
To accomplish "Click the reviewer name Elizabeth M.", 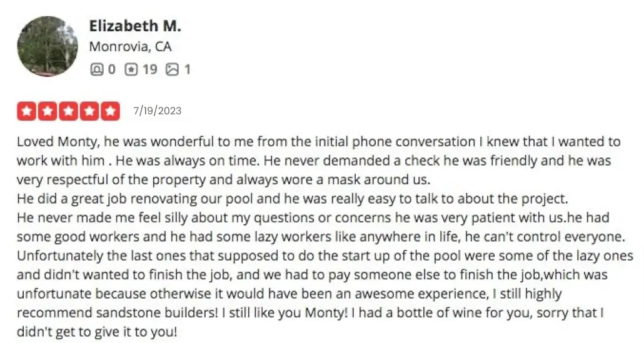I will coord(135,26).
